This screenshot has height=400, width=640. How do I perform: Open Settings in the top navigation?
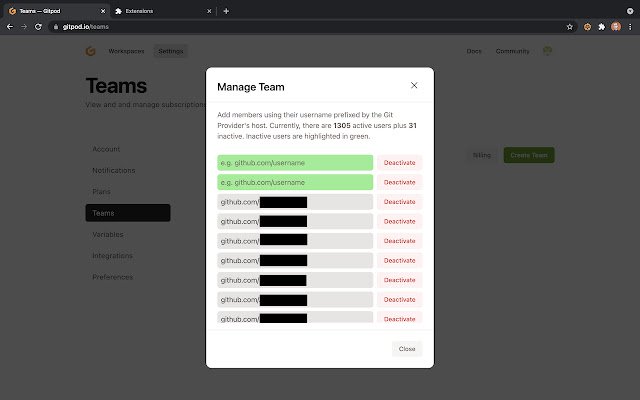point(171,51)
